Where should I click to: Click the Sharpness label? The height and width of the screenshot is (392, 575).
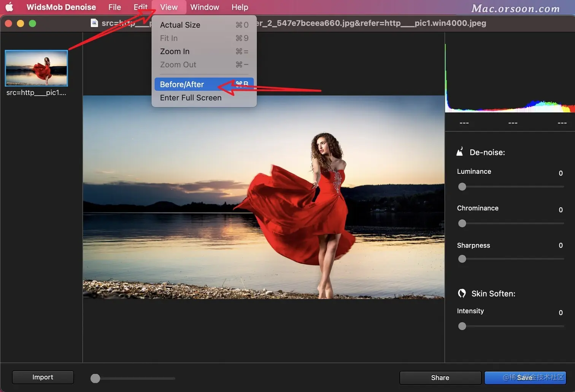pyautogui.click(x=473, y=245)
